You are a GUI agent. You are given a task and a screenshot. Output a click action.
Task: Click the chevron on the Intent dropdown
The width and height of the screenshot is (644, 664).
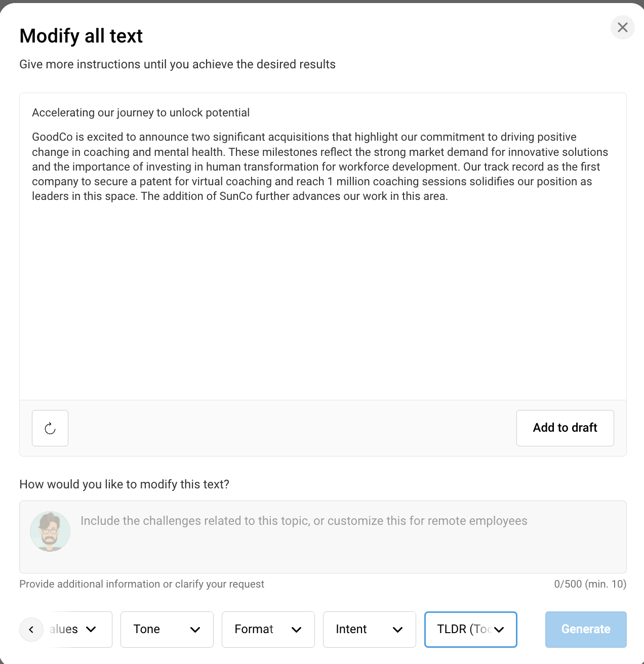(x=398, y=630)
